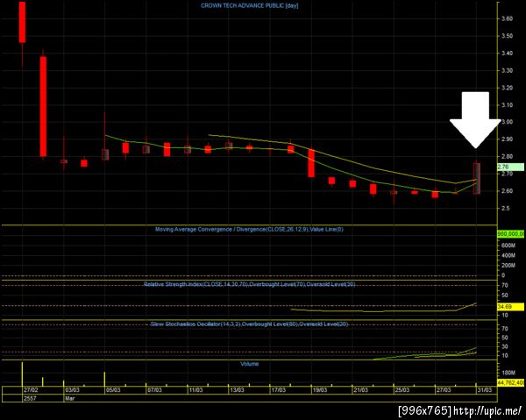Click the 2.60 price axis label
526x420 pixels.
507,191
